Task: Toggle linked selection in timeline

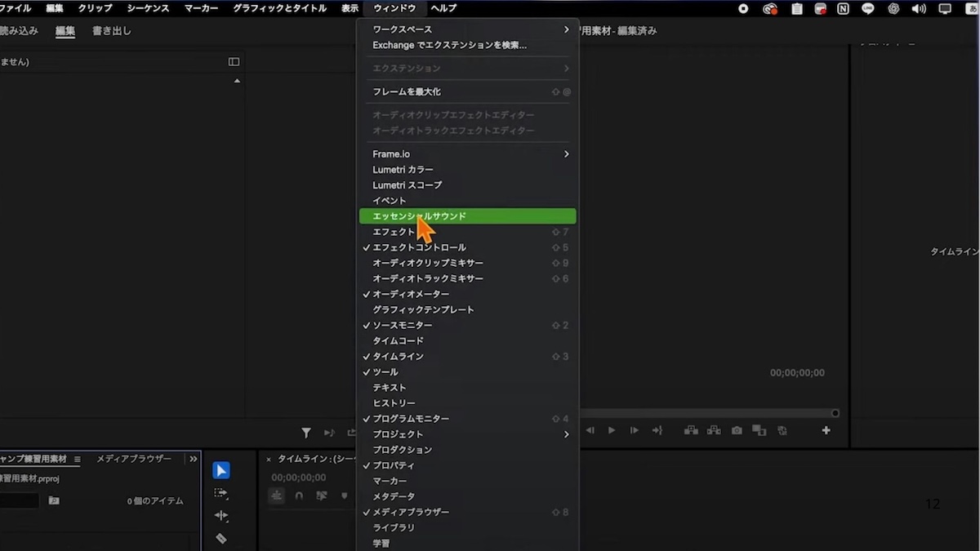Action: click(322, 495)
